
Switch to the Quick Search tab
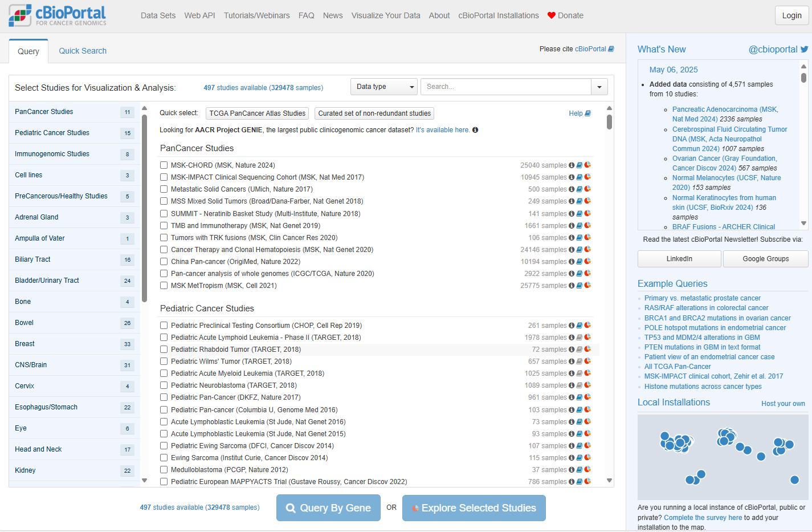pos(83,51)
